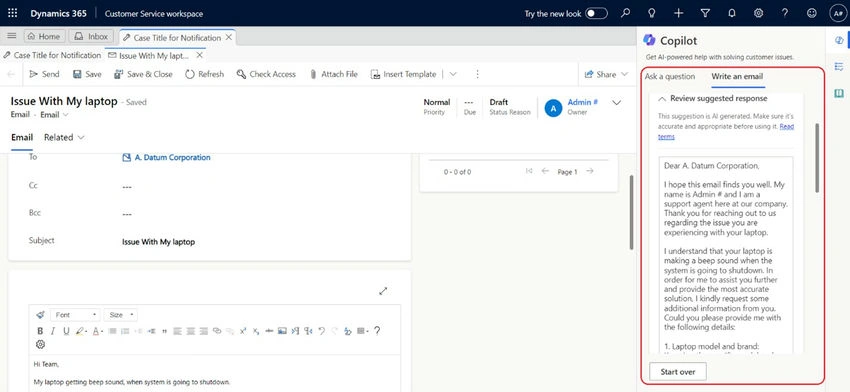Click Check Access

(x=266, y=74)
